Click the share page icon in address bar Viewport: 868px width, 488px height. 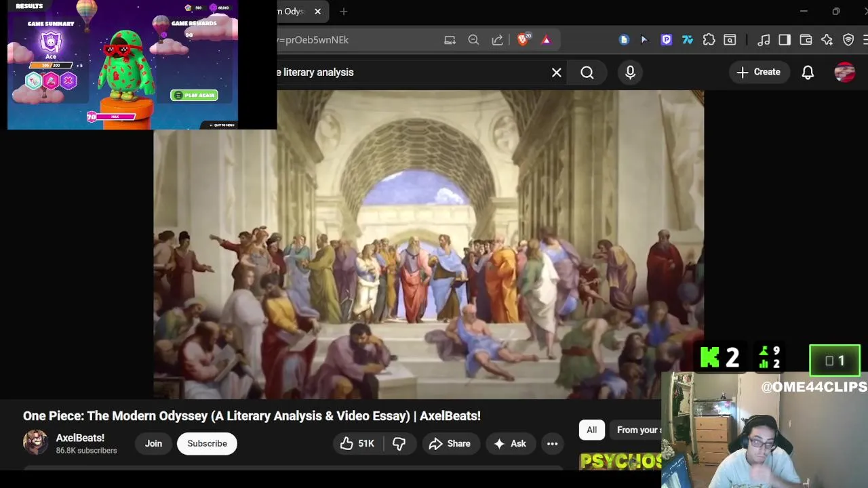(497, 40)
